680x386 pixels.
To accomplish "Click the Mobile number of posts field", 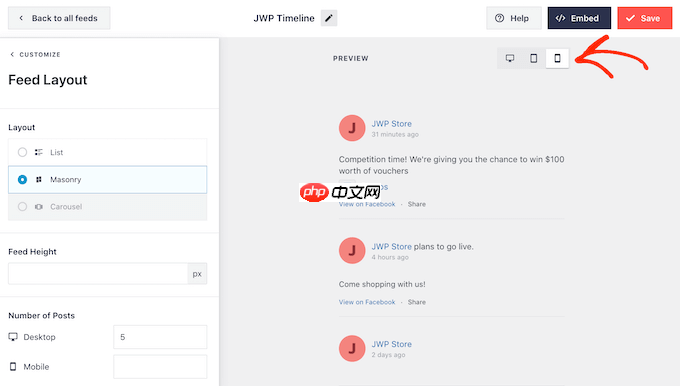I will tap(160, 367).
